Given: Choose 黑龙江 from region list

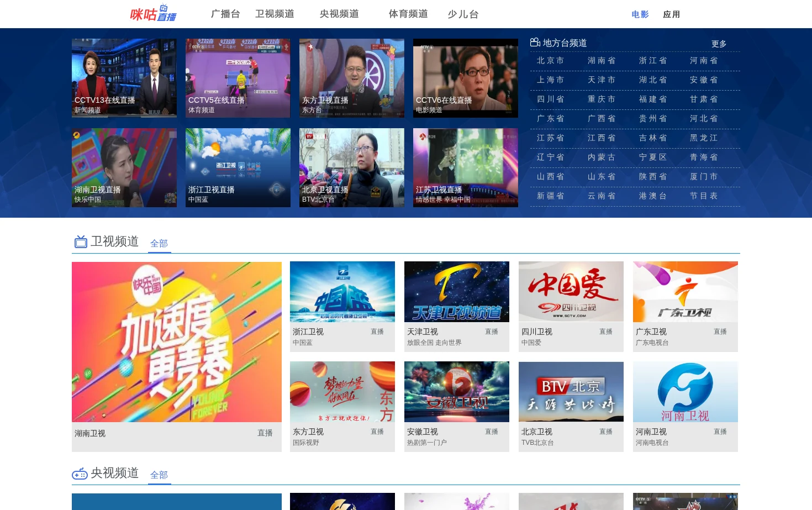Looking at the screenshot, I should pyautogui.click(x=704, y=138).
